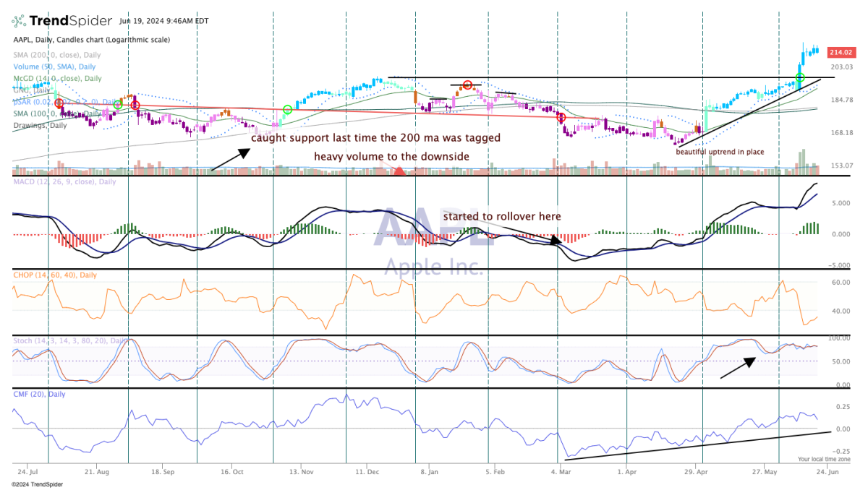Image resolution: width=868 pixels, height=490 pixels.
Task: Click the CMF (20) indicator label
Action: coord(40,394)
